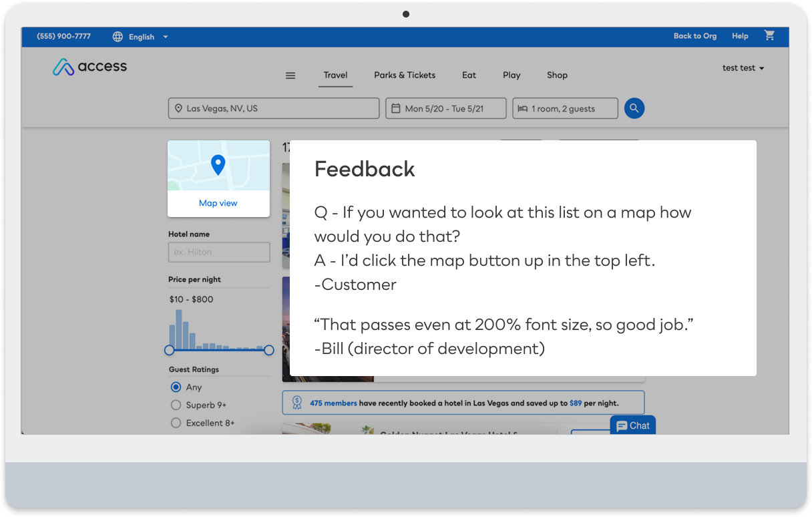Open the shopping cart icon
This screenshot has height=517, width=812.
[x=769, y=35]
